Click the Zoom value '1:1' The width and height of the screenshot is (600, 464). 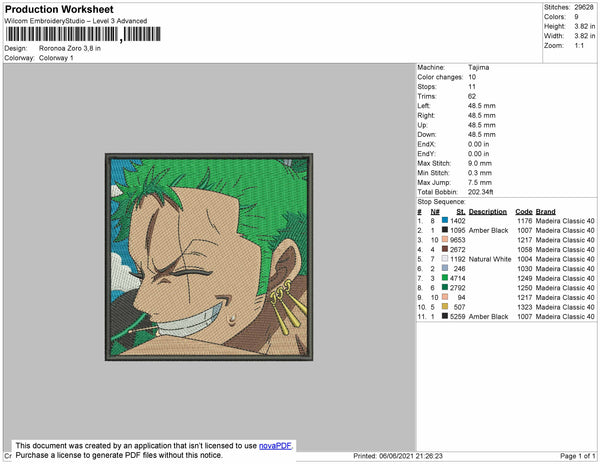(x=579, y=46)
